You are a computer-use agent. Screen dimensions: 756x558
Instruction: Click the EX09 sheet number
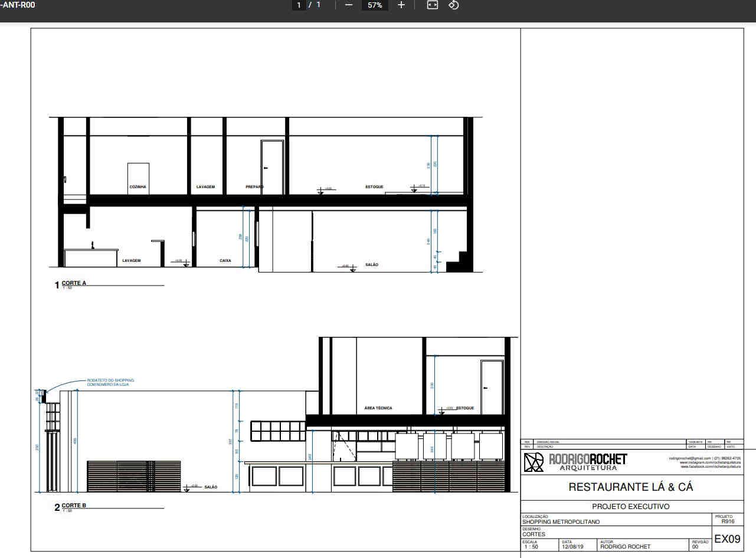[728, 539]
